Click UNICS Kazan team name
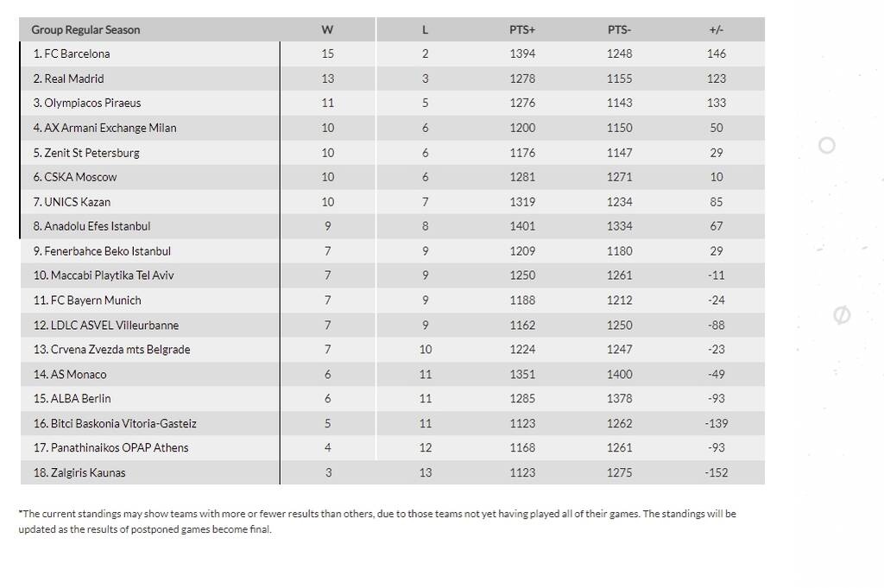The image size is (884, 588). 72,202
